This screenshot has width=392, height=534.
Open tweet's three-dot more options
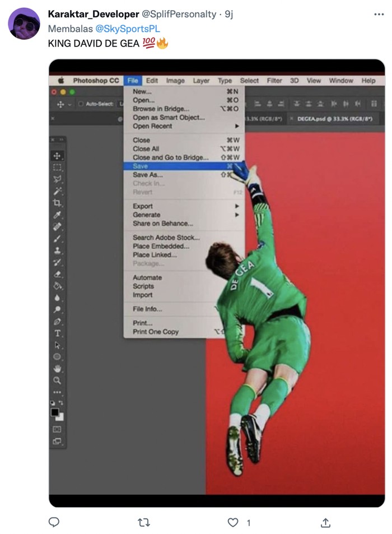click(379, 14)
